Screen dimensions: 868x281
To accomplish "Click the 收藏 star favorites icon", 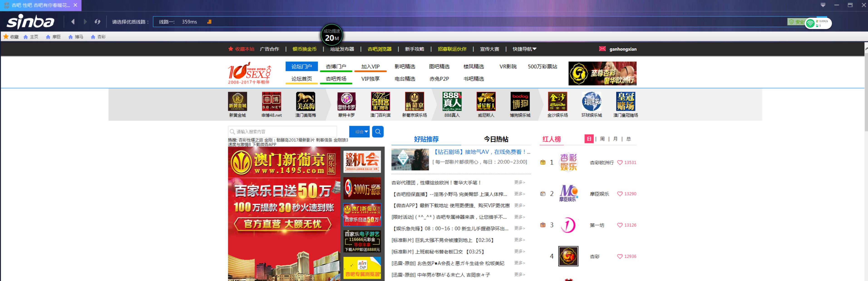I will [6, 37].
